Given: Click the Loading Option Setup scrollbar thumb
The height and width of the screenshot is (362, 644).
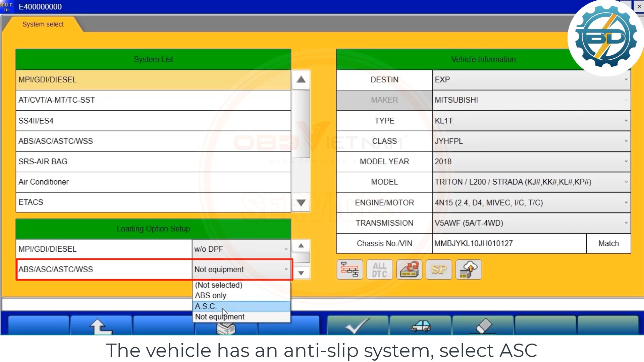Looking at the screenshot, I should click(x=301, y=258).
